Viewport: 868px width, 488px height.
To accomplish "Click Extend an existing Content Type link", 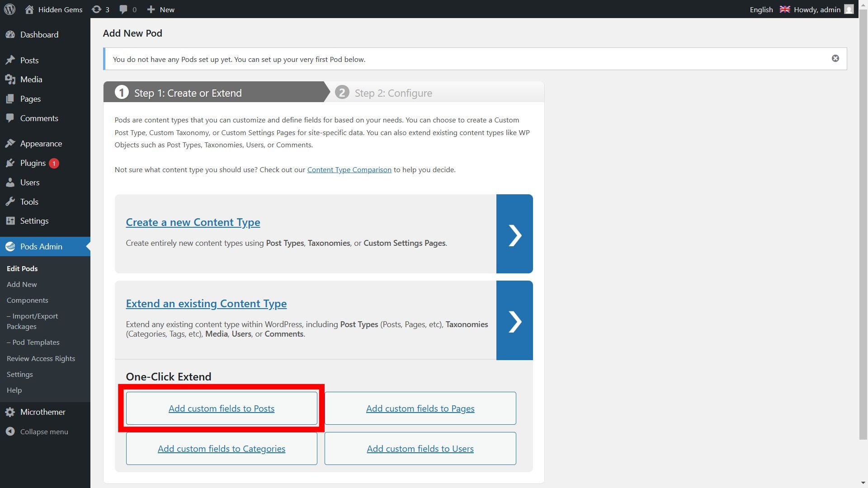I will click(206, 304).
